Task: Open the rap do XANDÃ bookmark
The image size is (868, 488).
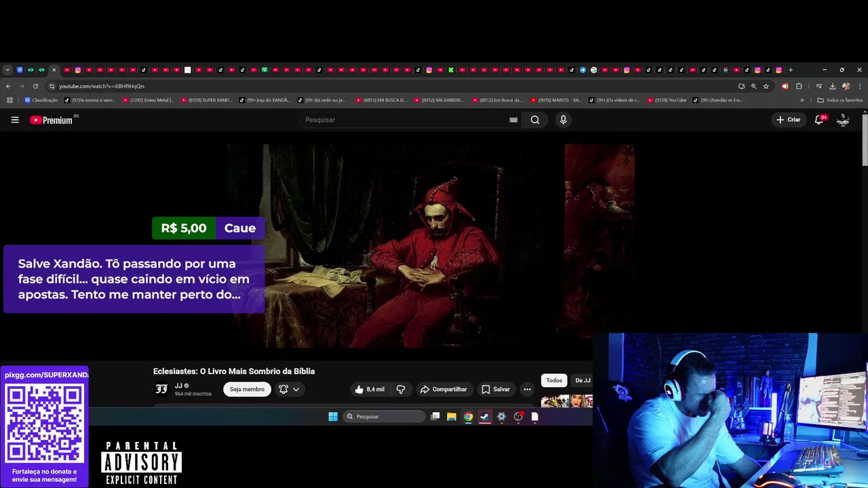Action: click(x=264, y=100)
